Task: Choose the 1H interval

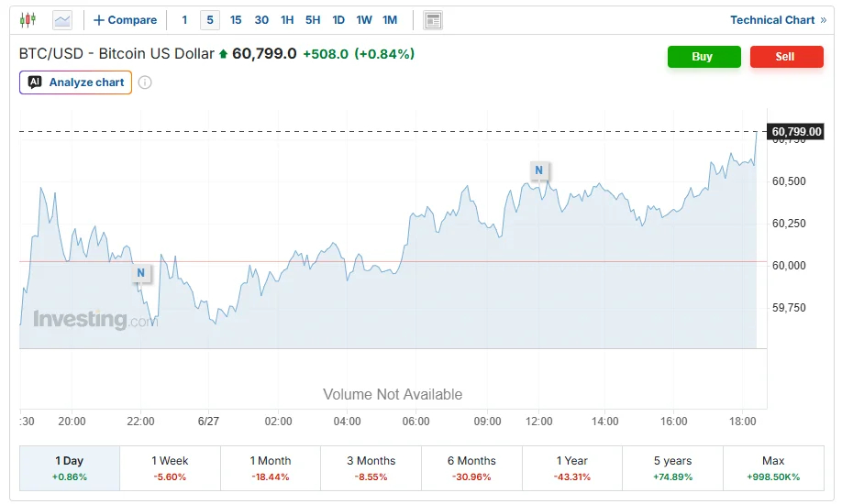Action: pyautogui.click(x=287, y=20)
